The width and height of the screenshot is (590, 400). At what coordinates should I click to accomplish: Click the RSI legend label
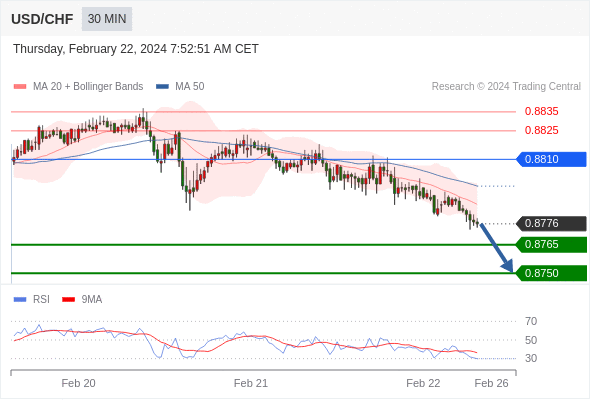[41, 300]
